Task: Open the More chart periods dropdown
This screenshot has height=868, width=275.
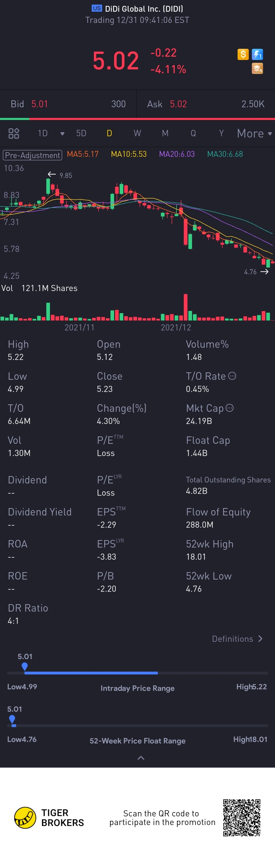Action: tap(254, 133)
